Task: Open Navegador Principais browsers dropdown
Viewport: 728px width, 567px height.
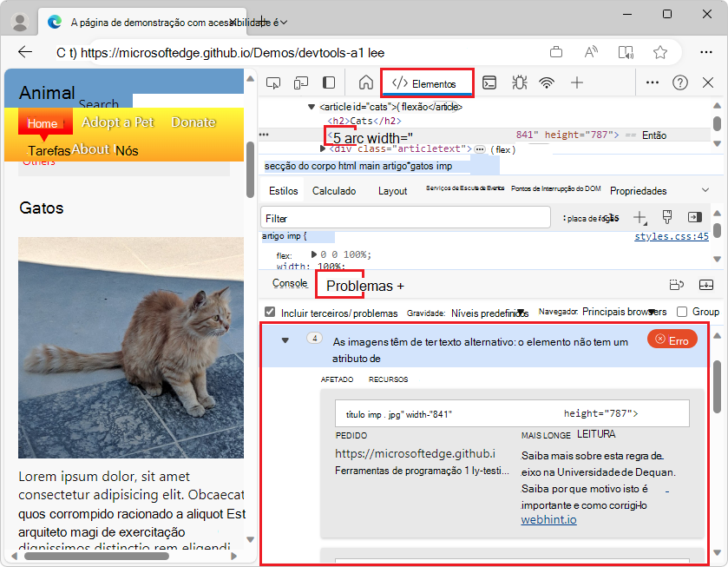Action: [x=624, y=312]
